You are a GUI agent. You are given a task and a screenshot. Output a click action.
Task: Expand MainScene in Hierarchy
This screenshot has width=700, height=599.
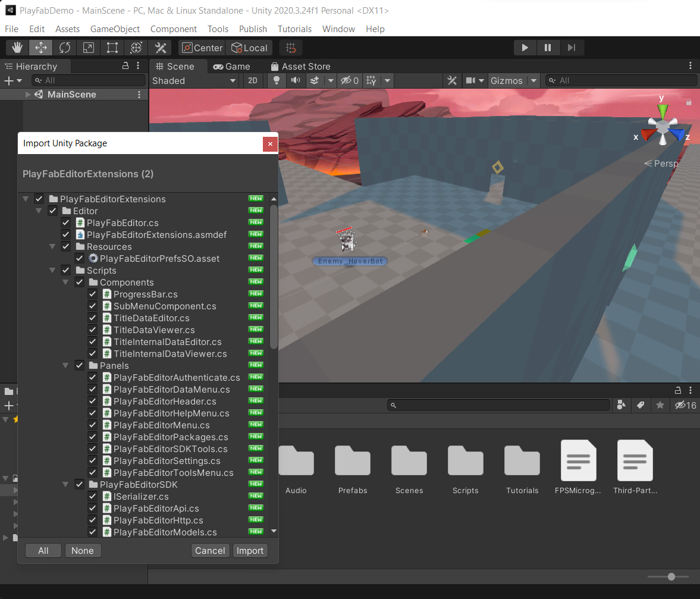click(28, 95)
